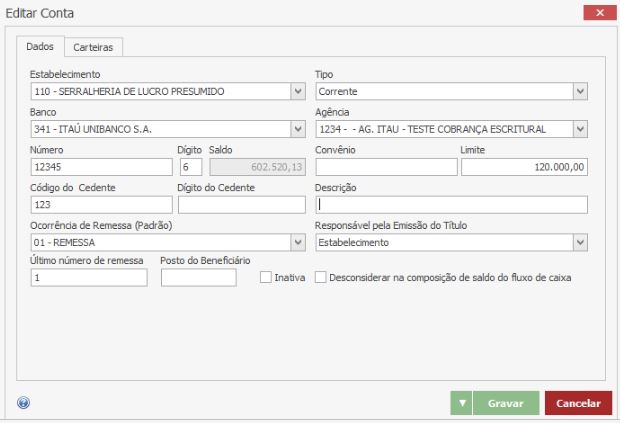620x423 pixels.
Task: Expand Ocorrência de Remessa dropdown
Action: [x=297, y=242]
